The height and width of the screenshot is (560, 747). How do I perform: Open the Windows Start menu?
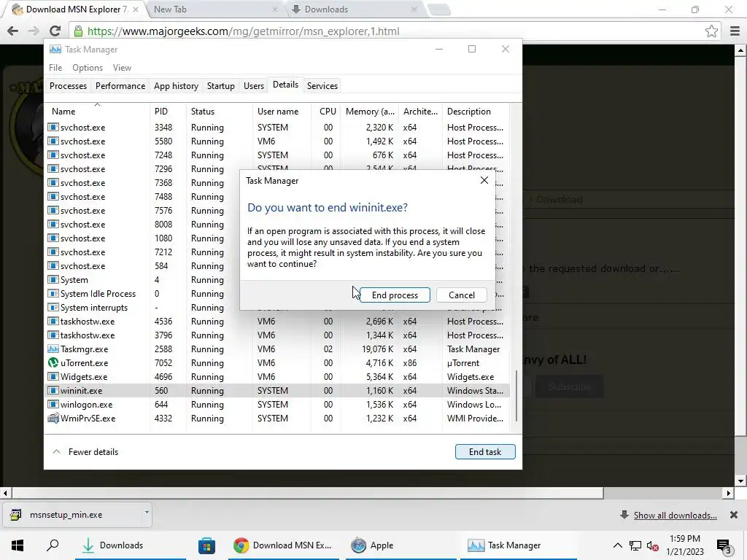(18, 545)
